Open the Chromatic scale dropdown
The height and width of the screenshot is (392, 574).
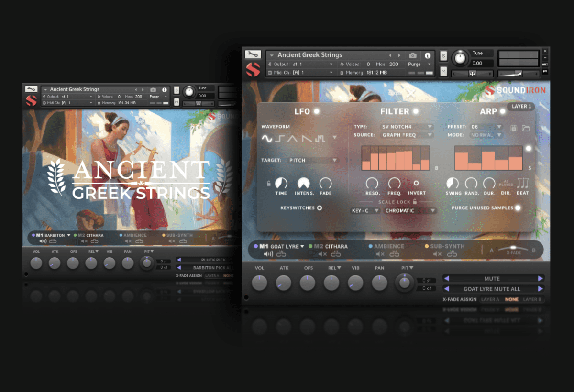410,210
